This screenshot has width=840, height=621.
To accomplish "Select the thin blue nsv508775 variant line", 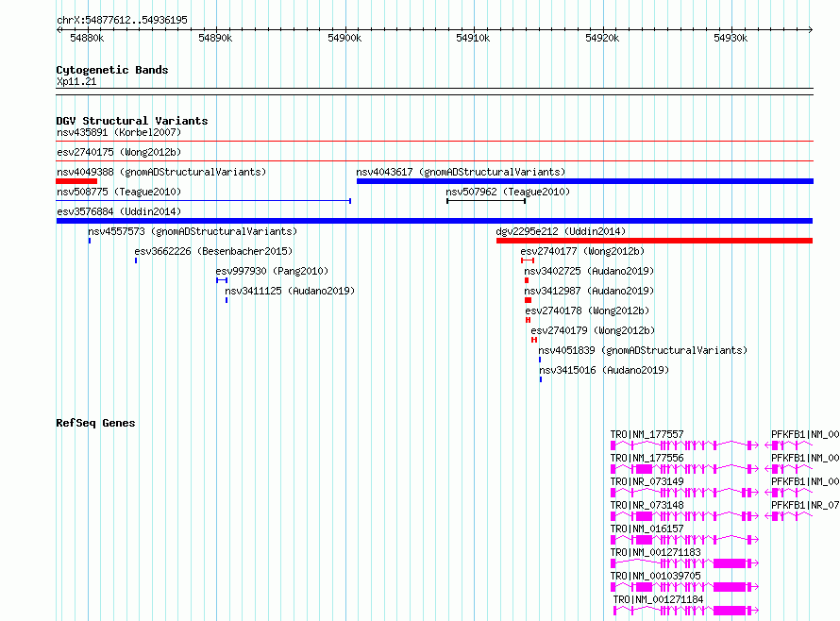I will click(x=204, y=201).
